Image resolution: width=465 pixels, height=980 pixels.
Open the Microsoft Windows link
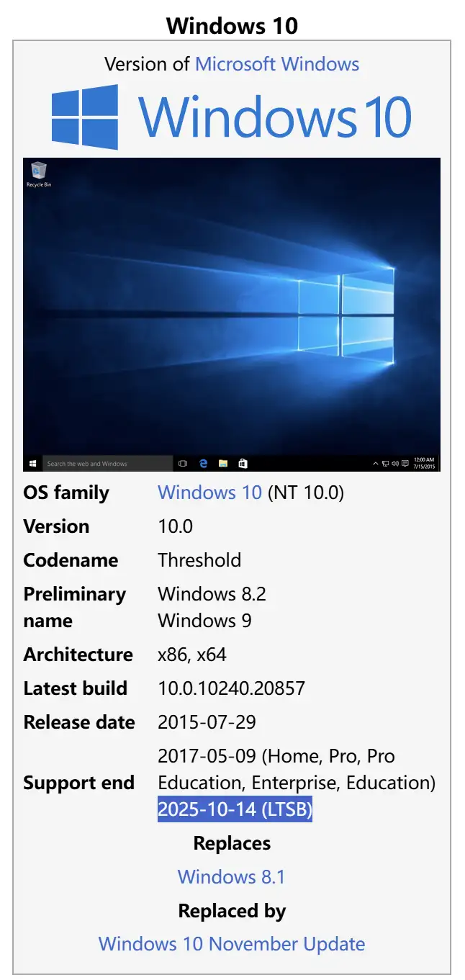(277, 63)
